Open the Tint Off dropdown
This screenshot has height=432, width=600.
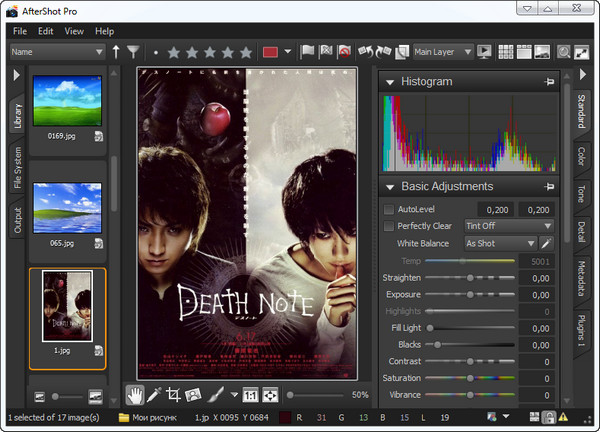pos(509,226)
